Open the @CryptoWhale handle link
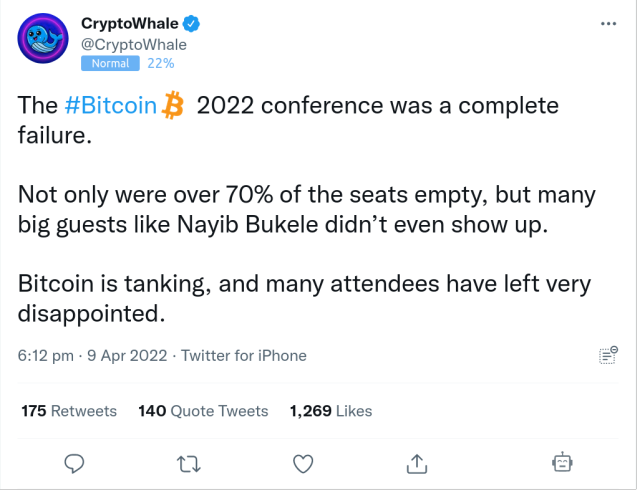The image size is (640, 493). click(133, 44)
